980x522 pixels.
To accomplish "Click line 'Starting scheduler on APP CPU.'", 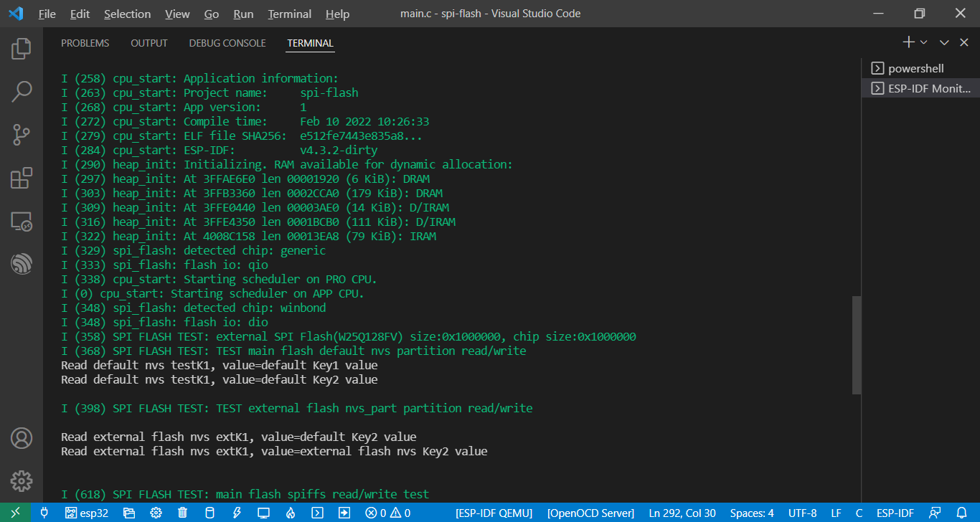I will (213, 293).
